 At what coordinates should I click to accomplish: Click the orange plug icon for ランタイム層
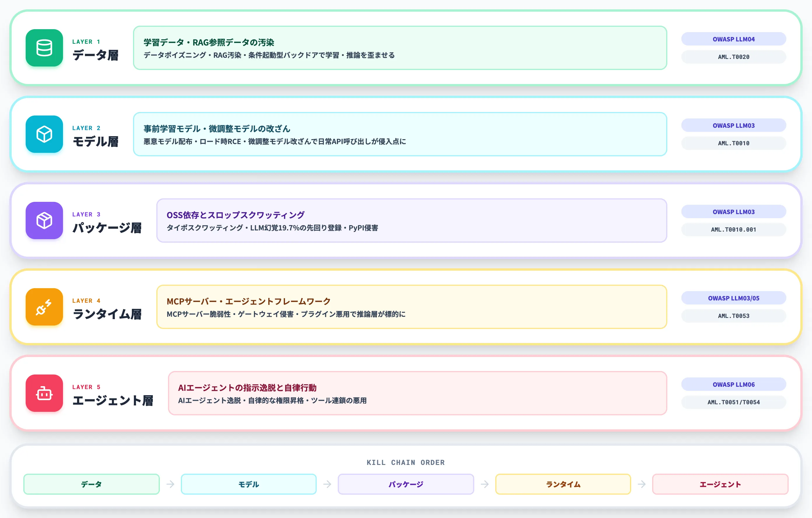[44, 307]
